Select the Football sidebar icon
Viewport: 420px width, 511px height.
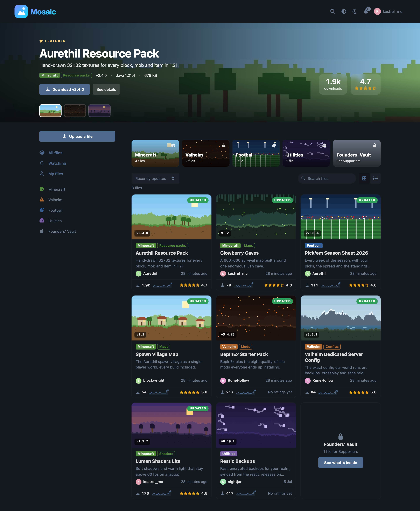(42, 210)
